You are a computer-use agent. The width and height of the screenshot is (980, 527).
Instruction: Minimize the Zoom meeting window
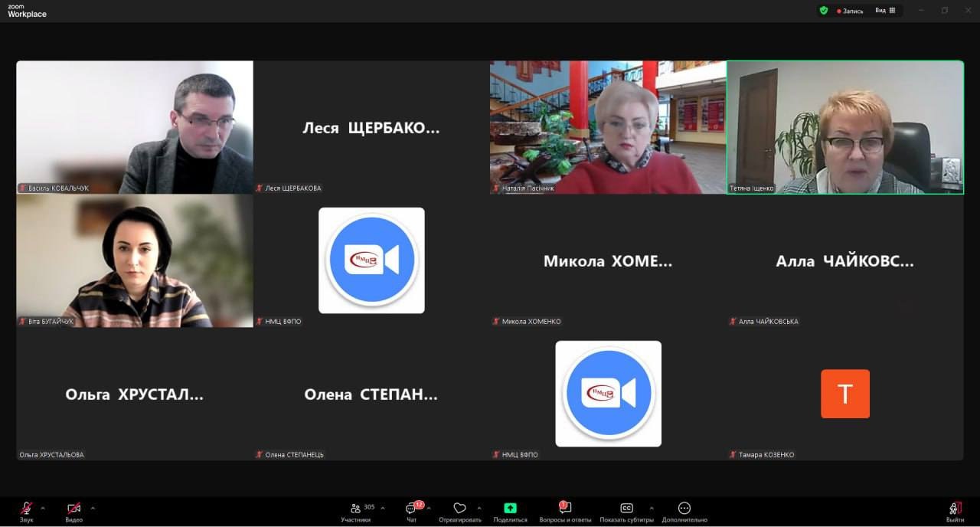coord(922,11)
